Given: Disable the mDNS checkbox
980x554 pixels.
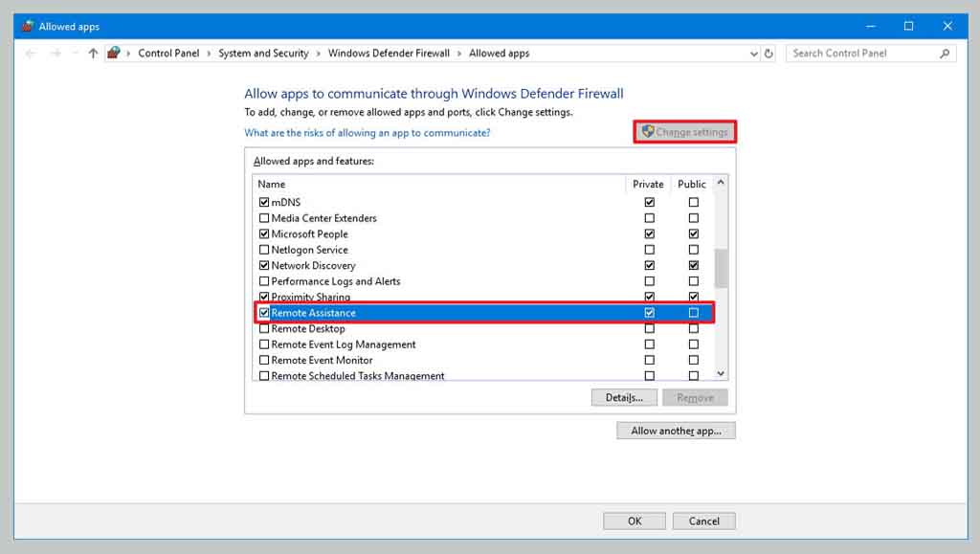Looking at the screenshot, I should pos(265,202).
